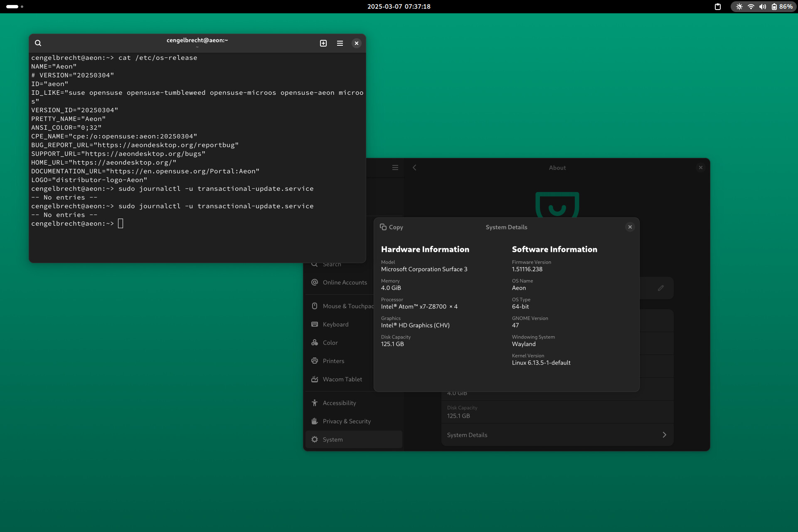Click the Firmware Version value 1.51116.238
The image size is (798, 532).
click(x=527, y=269)
